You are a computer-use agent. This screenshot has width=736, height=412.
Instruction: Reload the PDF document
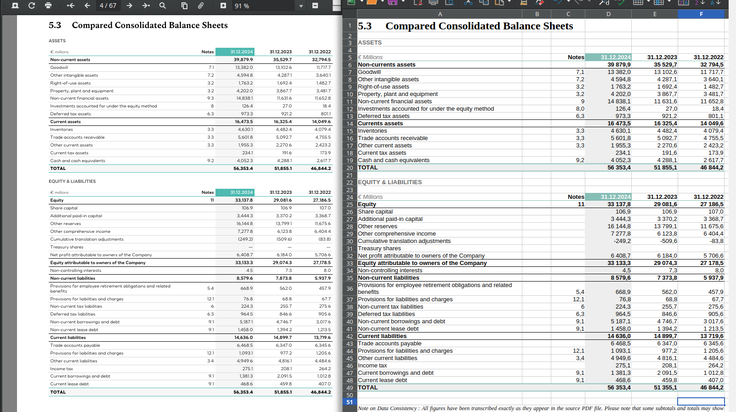[31, 6]
